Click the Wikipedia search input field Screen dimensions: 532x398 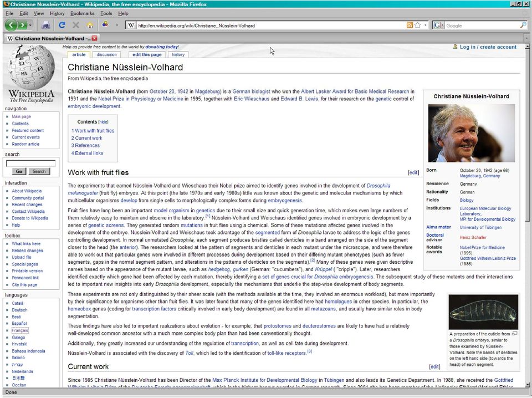pos(31,164)
